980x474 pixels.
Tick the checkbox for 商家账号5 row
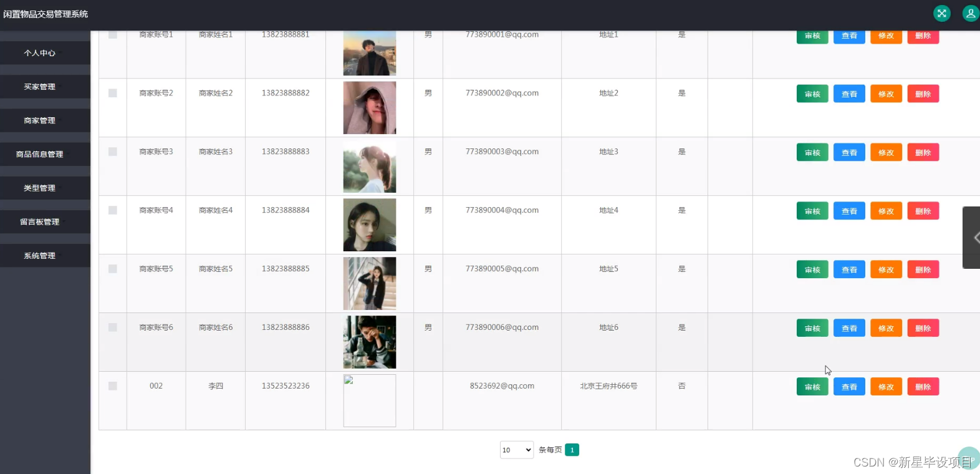click(x=113, y=269)
